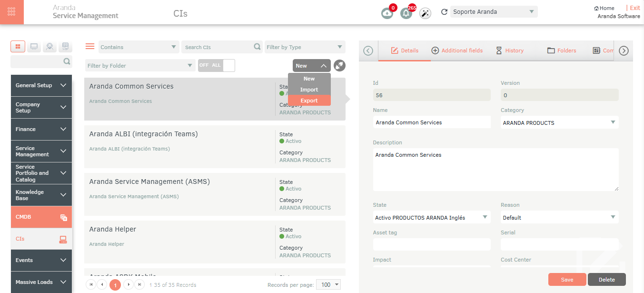Open the Filter by Type dropdown
The image size is (644, 293).
[305, 47]
